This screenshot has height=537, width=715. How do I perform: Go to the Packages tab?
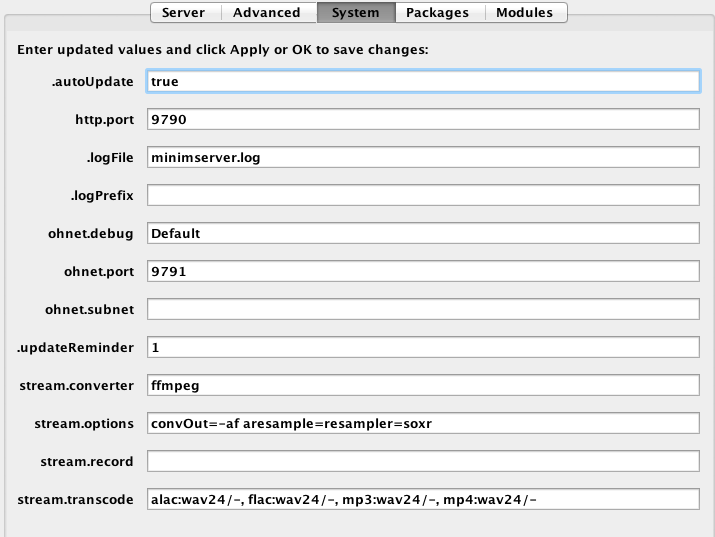point(439,12)
